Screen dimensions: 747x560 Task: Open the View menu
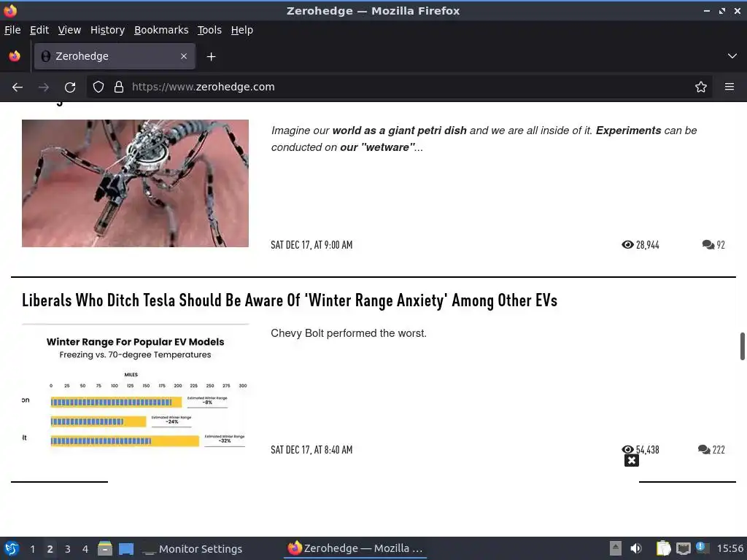[x=69, y=30]
